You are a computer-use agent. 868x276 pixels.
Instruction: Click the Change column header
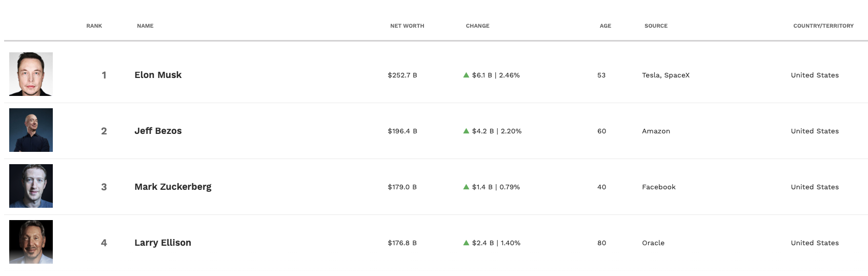(477, 26)
